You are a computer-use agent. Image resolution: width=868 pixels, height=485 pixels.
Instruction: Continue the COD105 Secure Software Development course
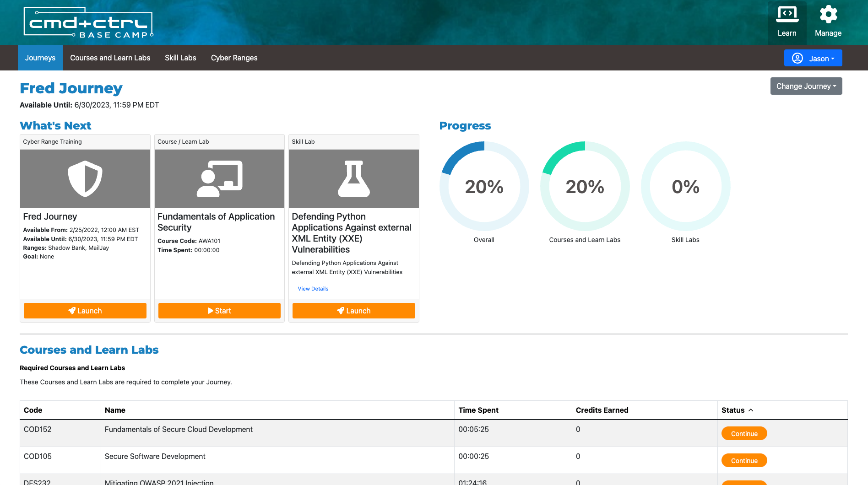744,460
